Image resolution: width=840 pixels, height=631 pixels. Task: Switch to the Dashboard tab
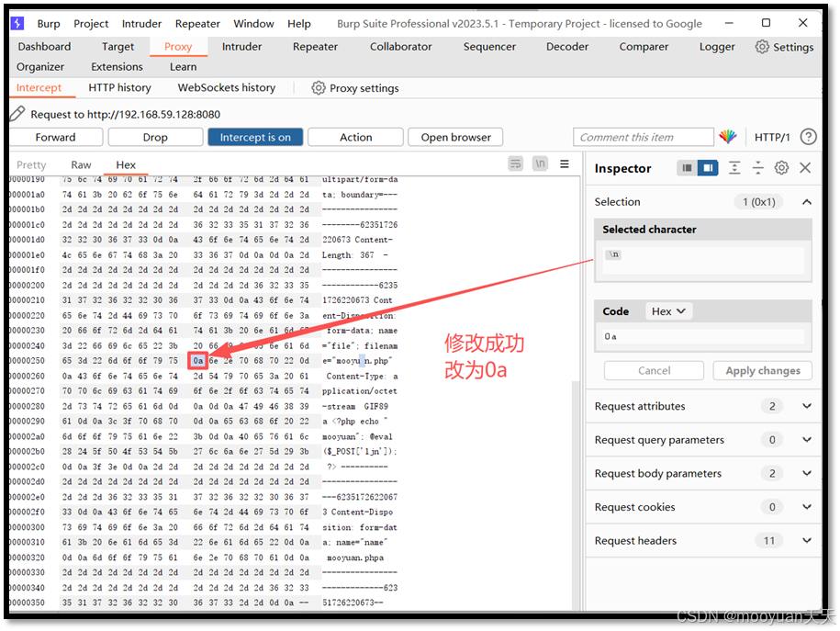coord(44,47)
